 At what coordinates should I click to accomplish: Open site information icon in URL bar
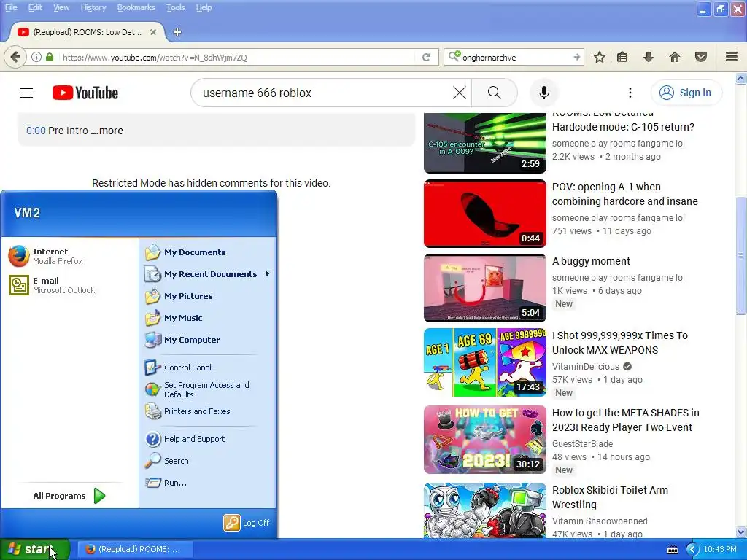[x=36, y=57]
